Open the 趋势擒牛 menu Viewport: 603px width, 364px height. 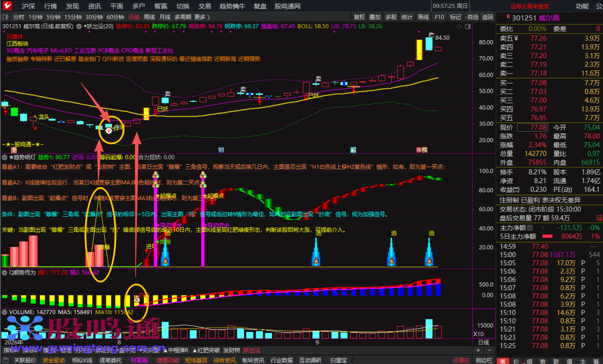coord(232,6)
